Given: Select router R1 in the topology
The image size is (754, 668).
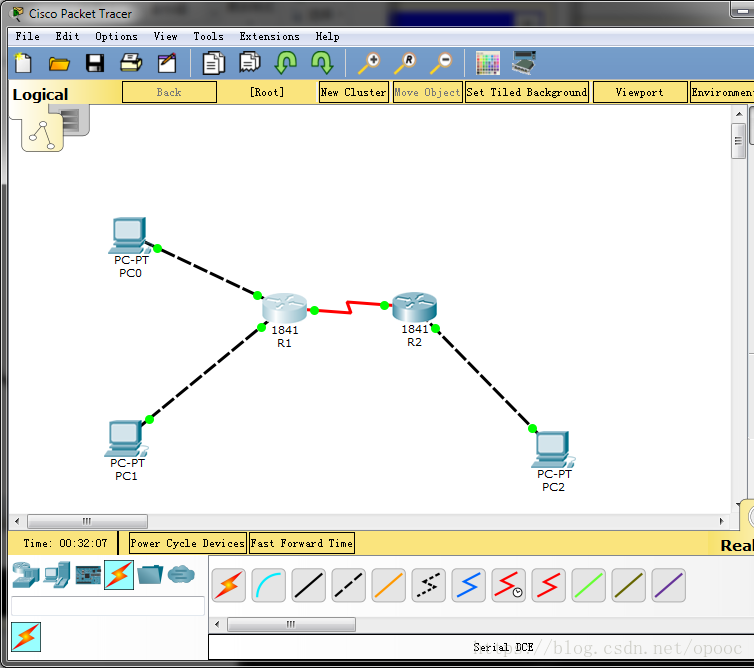Looking at the screenshot, I should pyautogui.click(x=284, y=308).
